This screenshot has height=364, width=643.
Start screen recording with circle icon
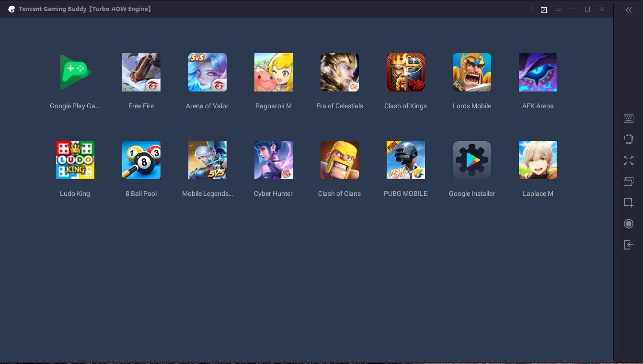(x=629, y=224)
